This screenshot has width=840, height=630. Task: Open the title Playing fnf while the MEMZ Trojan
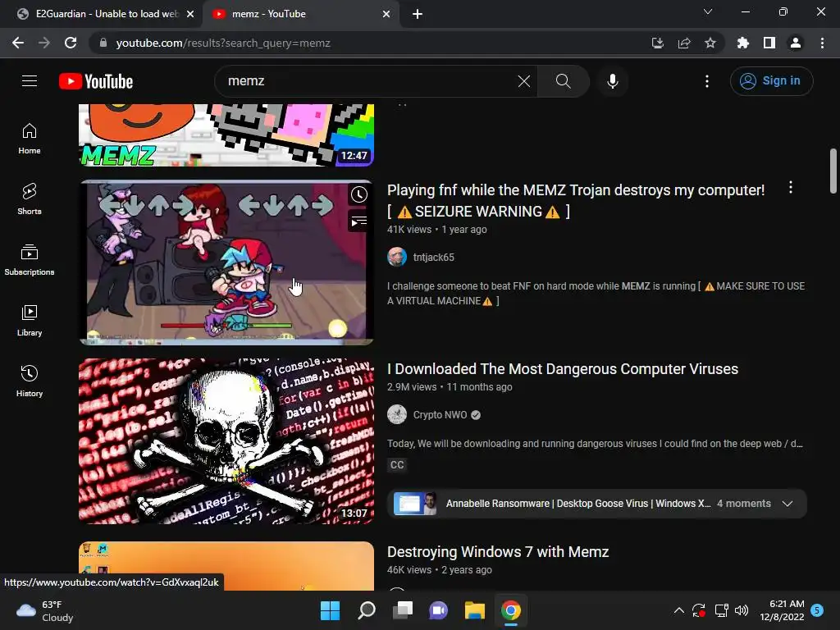point(576,200)
